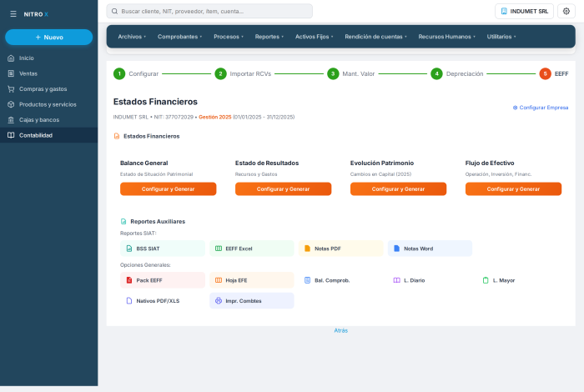Open Compras y gastos section

(x=48, y=89)
